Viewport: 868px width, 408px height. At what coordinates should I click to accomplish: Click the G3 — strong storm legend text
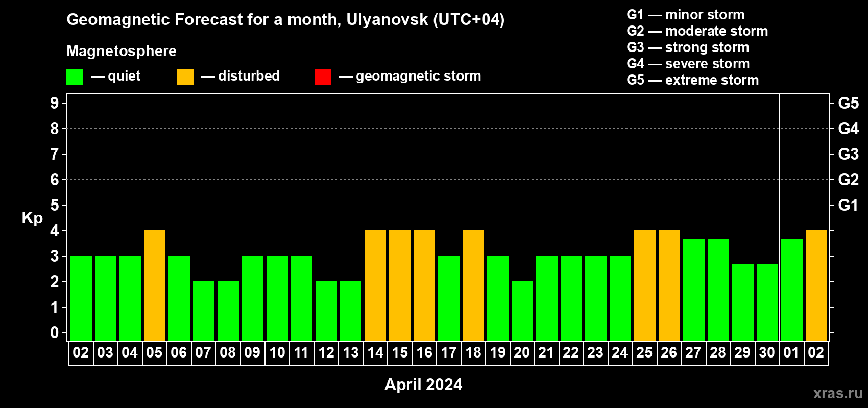click(x=688, y=47)
